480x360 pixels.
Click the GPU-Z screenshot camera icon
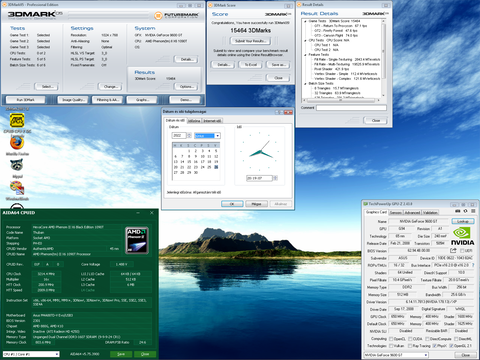coord(458,211)
